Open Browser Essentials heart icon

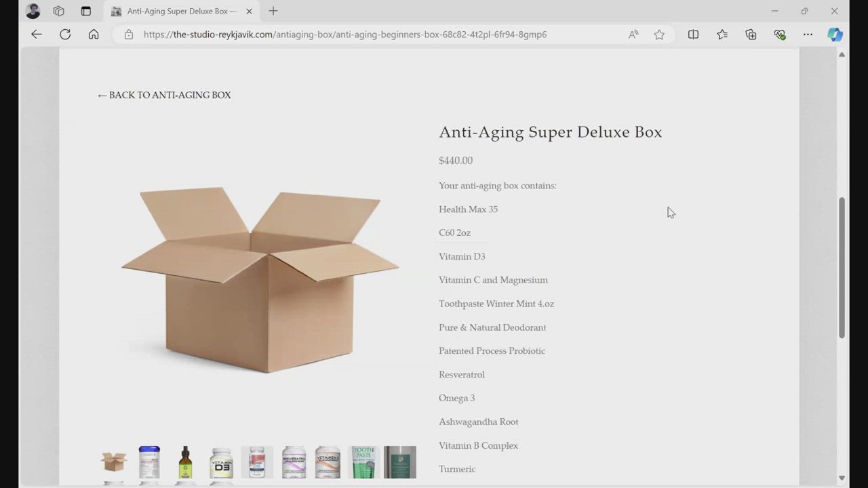tap(779, 35)
